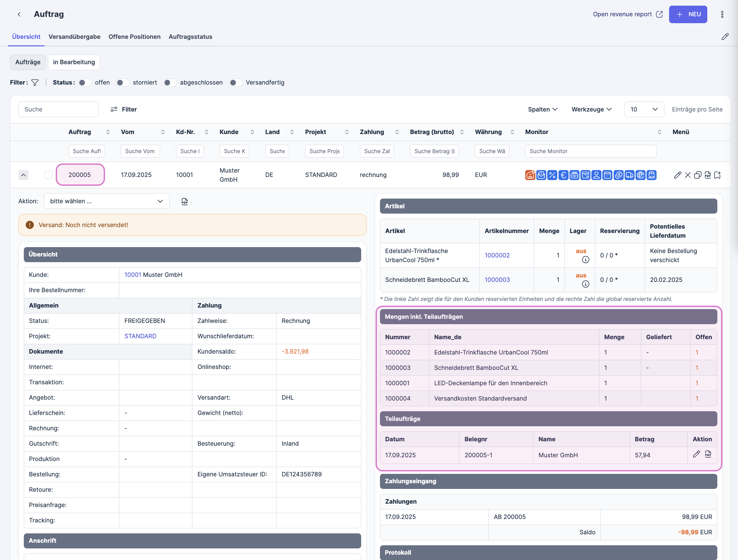Click the percent monitor icon
The width and height of the screenshot is (738, 560).
coord(552,175)
